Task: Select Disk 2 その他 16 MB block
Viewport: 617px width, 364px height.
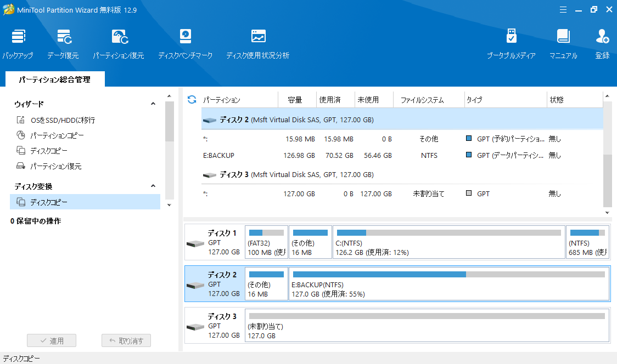Action: (266, 284)
